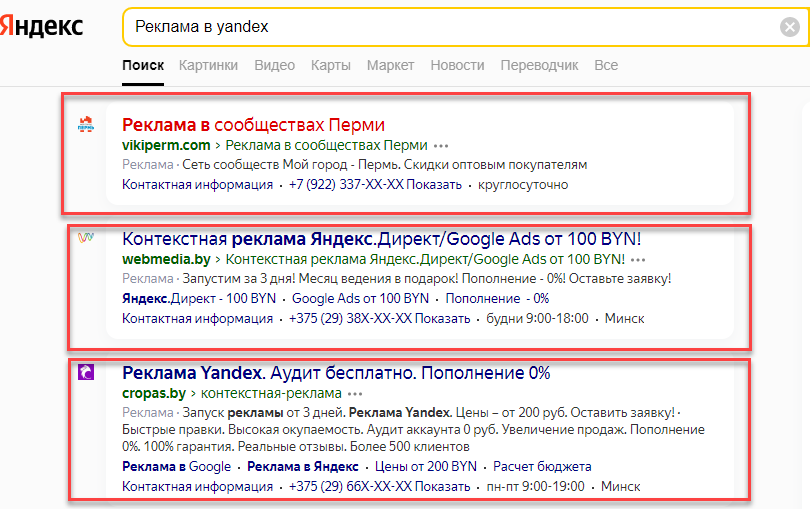The image size is (810, 509).
Task: Click the webmedia.by breadcrumb 'Контекстная реклама Яндекс.Директ'
Action: pos(425,259)
